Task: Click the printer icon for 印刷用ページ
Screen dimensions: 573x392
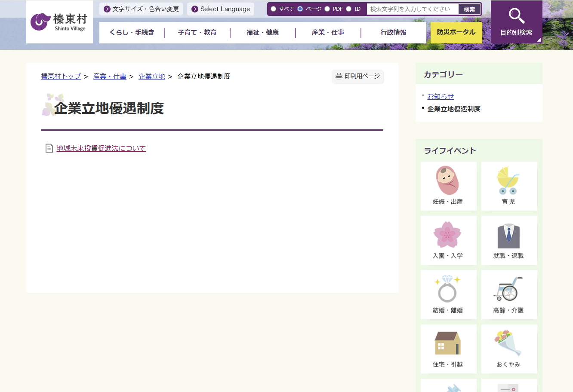Action: tap(339, 76)
